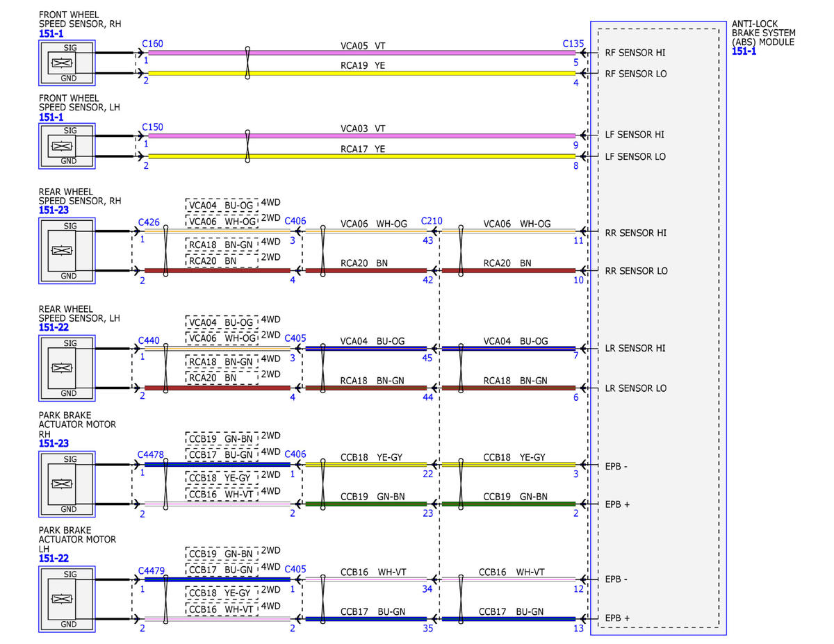Screen dimensions: 834x644
Task: Click connector label C440
Action: pos(149,340)
